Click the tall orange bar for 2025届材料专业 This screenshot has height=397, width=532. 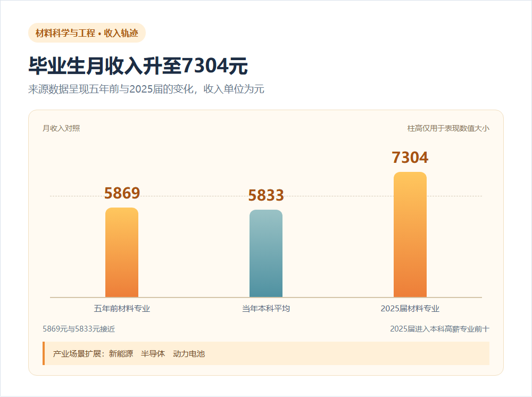[410, 235]
